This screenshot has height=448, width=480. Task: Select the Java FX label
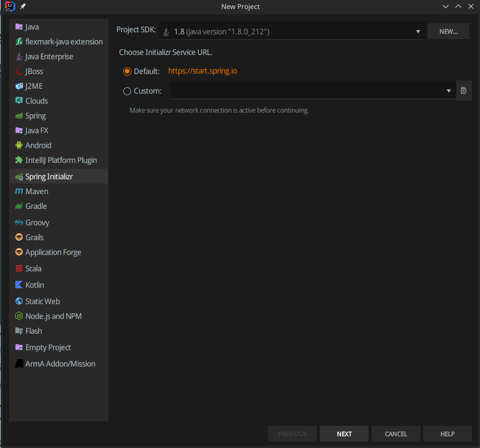click(x=36, y=131)
